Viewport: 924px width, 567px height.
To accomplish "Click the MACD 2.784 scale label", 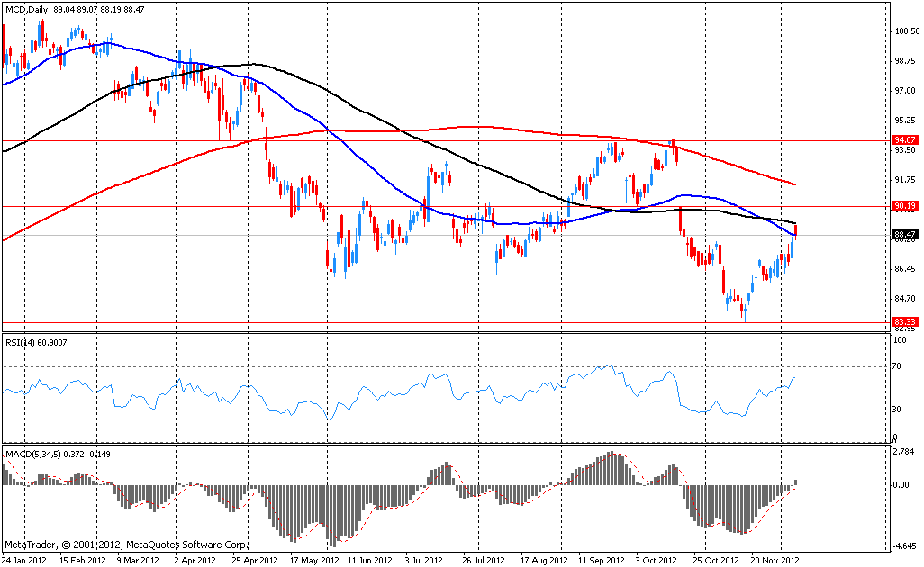I will pyautogui.click(x=904, y=452).
